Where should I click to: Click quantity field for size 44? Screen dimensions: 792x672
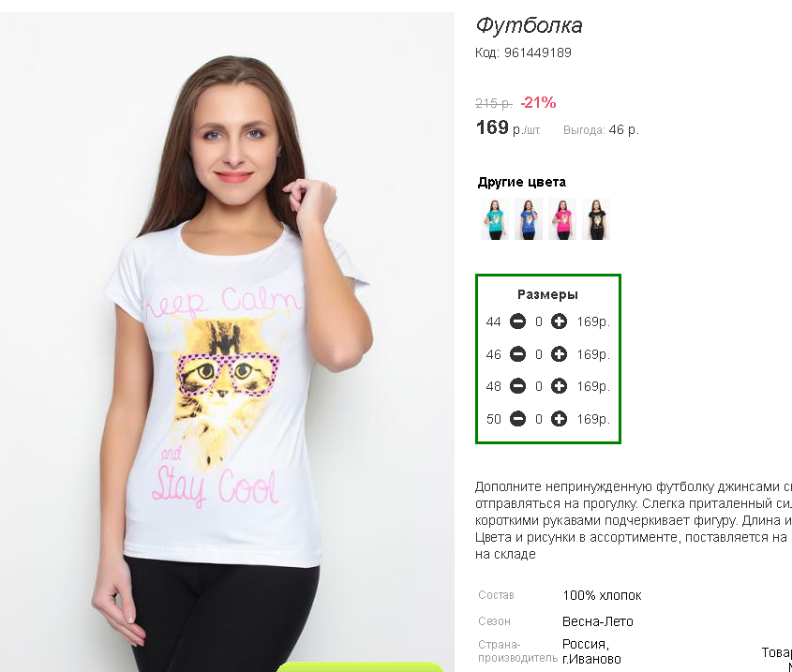[538, 321]
